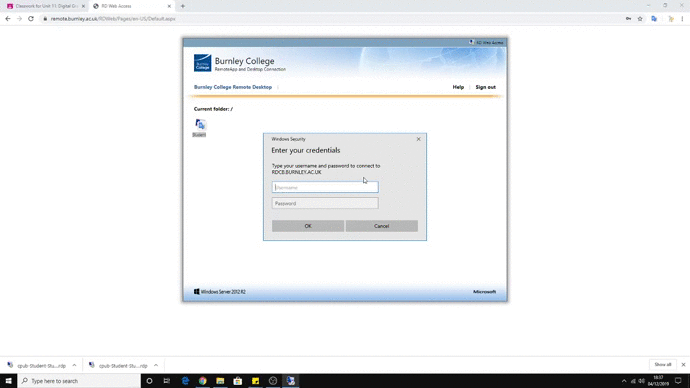This screenshot has width=690, height=388.
Task: Close the Windows Security dialog with X
Action: pyautogui.click(x=418, y=139)
